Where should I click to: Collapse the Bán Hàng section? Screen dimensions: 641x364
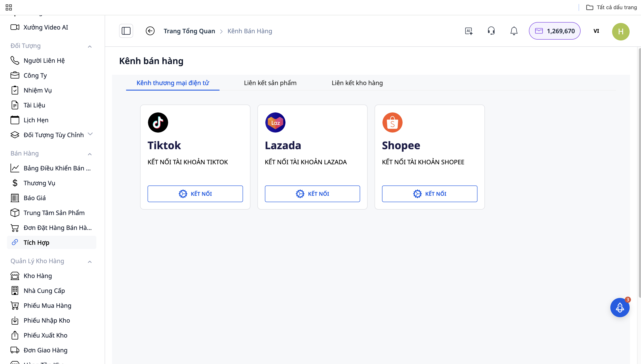[x=90, y=154]
